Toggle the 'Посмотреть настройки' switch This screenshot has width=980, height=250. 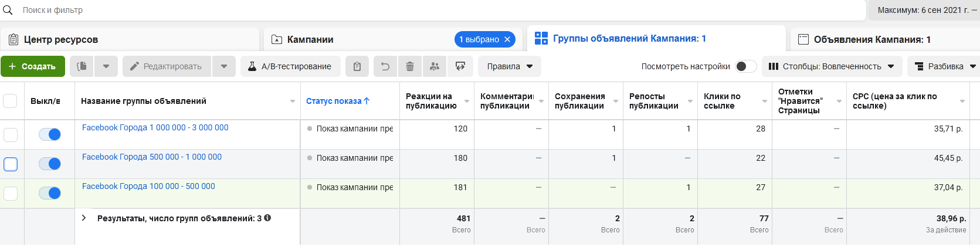coord(746,66)
